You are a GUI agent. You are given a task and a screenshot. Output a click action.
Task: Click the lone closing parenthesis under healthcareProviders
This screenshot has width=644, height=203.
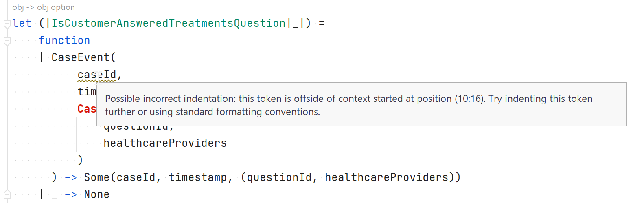[80, 160]
